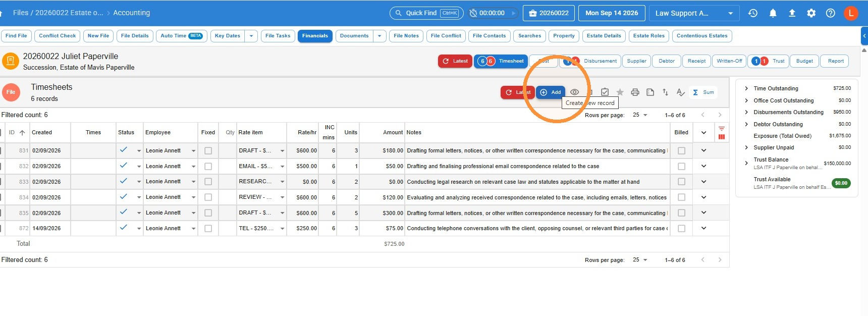The width and height of the screenshot is (868, 316).
Task: Open rate item dropdown for record 833
Action: point(282,182)
